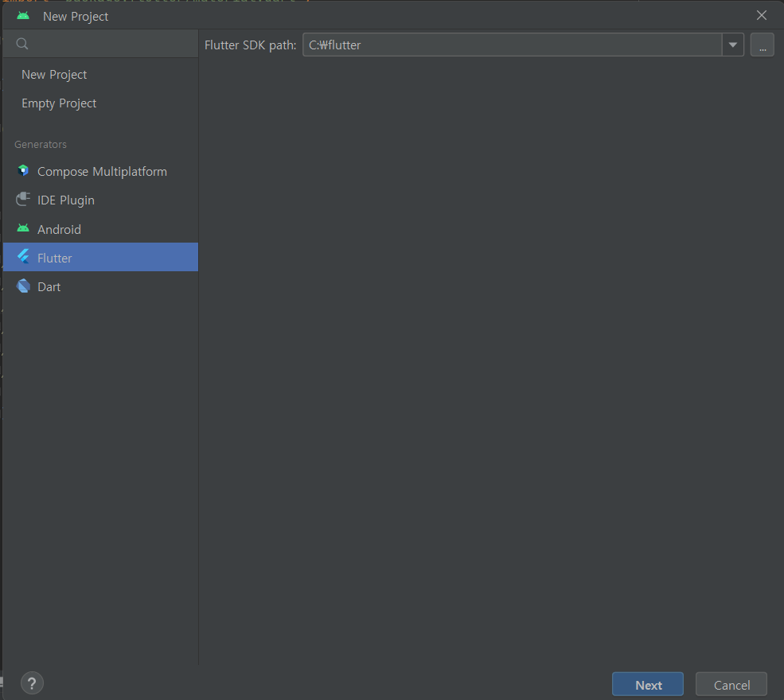Select the Compose Multiplatform generator icon
This screenshot has width=784, height=700.
pos(23,171)
